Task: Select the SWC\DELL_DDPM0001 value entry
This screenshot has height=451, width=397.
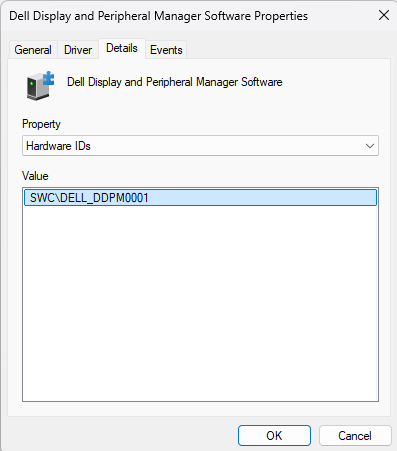Action: (x=200, y=198)
